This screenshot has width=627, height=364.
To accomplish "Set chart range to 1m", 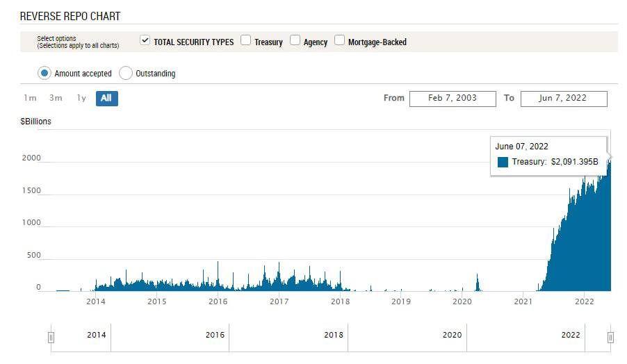I will pos(30,98).
